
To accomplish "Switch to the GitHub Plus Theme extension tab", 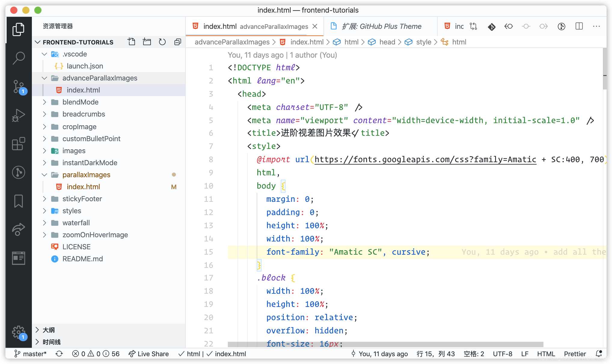I will click(380, 26).
